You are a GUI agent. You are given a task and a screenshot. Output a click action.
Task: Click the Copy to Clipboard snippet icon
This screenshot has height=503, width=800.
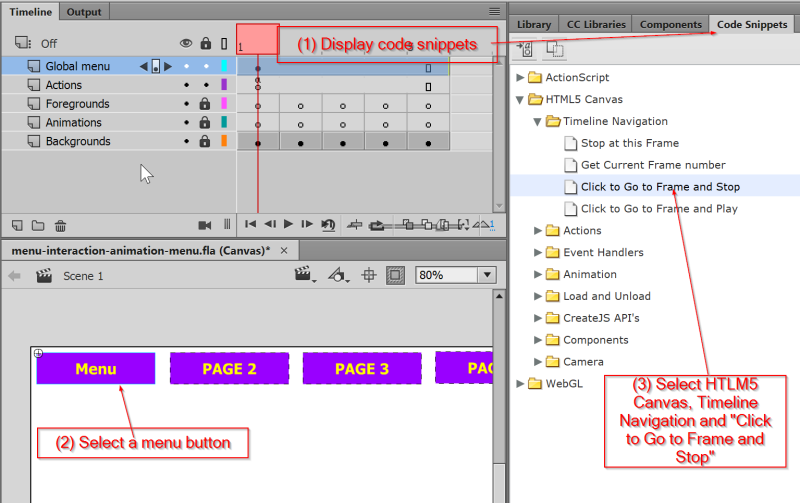pyautogui.click(x=554, y=49)
